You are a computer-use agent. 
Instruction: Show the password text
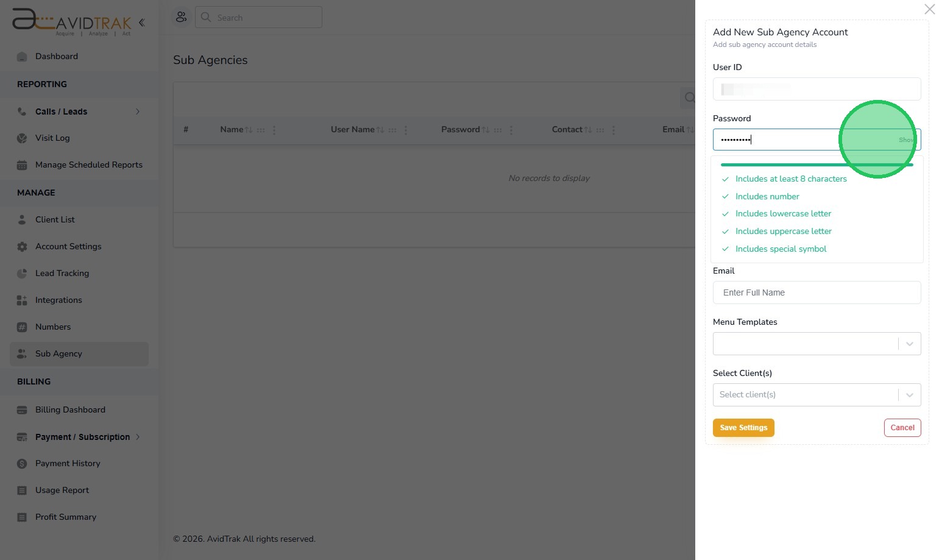click(x=905, y=140)
